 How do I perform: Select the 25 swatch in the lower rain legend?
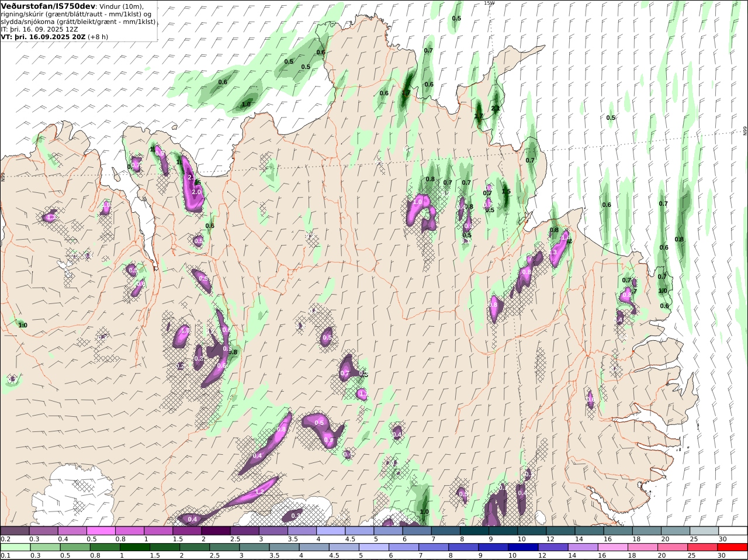(x=701, y=547)
